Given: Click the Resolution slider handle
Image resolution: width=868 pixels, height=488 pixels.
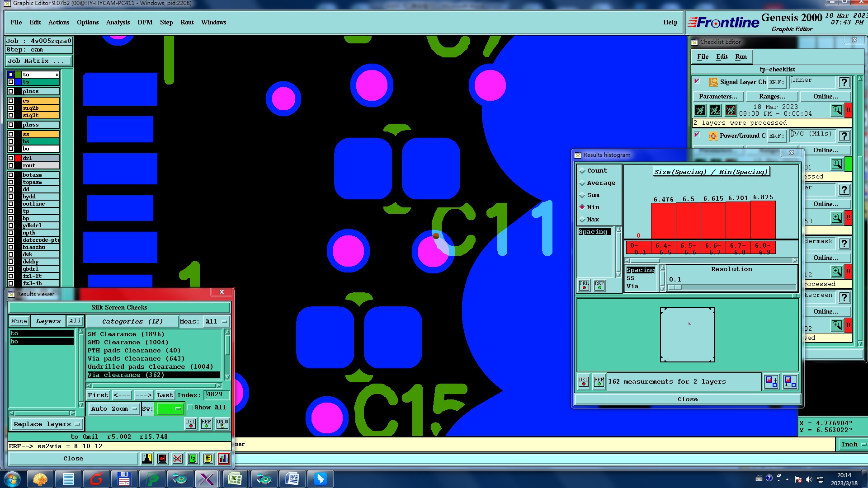Looking at the screenshot, I should (675, 287).
